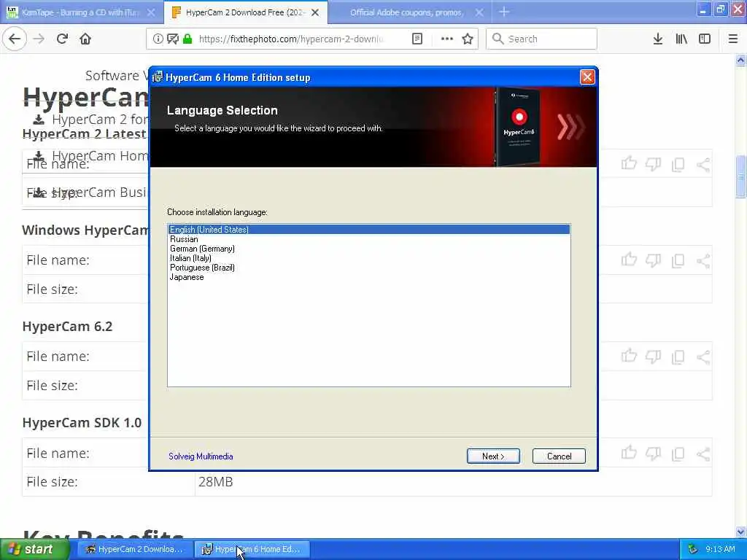Thumbs up the HyperCam 6.2 row
This screenshot has height=560, width=747.
[629, 356]
